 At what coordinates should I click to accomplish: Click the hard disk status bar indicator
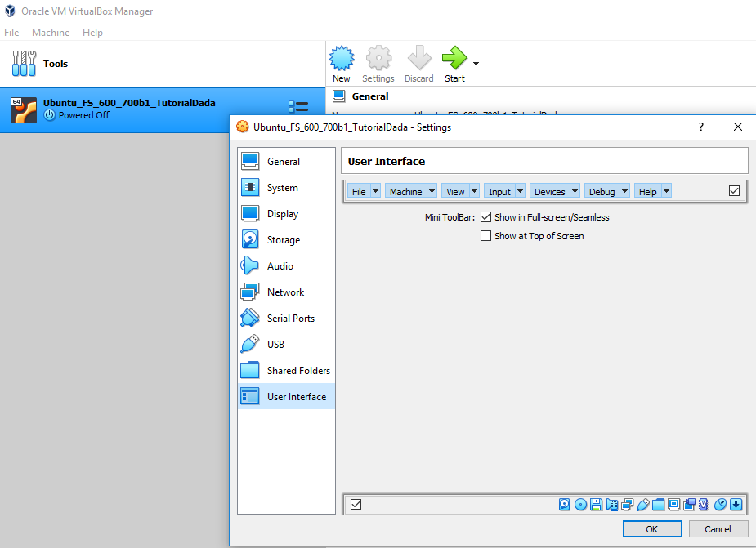565,505
